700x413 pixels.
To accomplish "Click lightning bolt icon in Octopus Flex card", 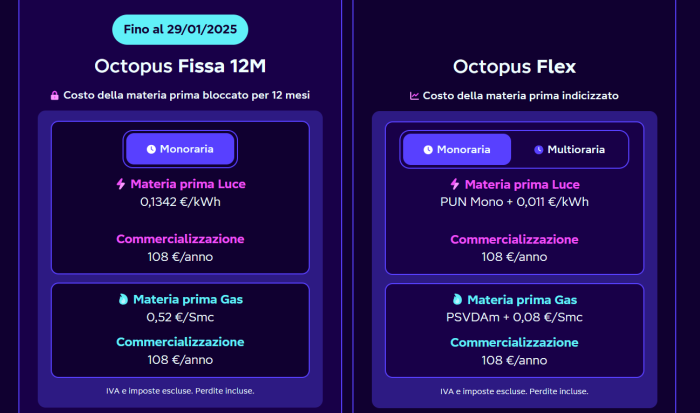I will click(456, 184).
